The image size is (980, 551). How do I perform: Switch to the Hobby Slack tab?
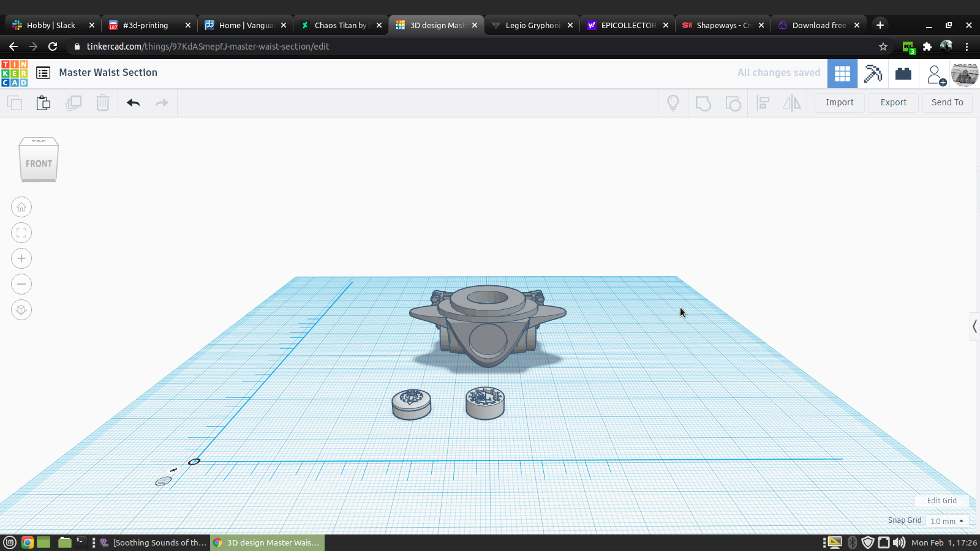point(51,25)
